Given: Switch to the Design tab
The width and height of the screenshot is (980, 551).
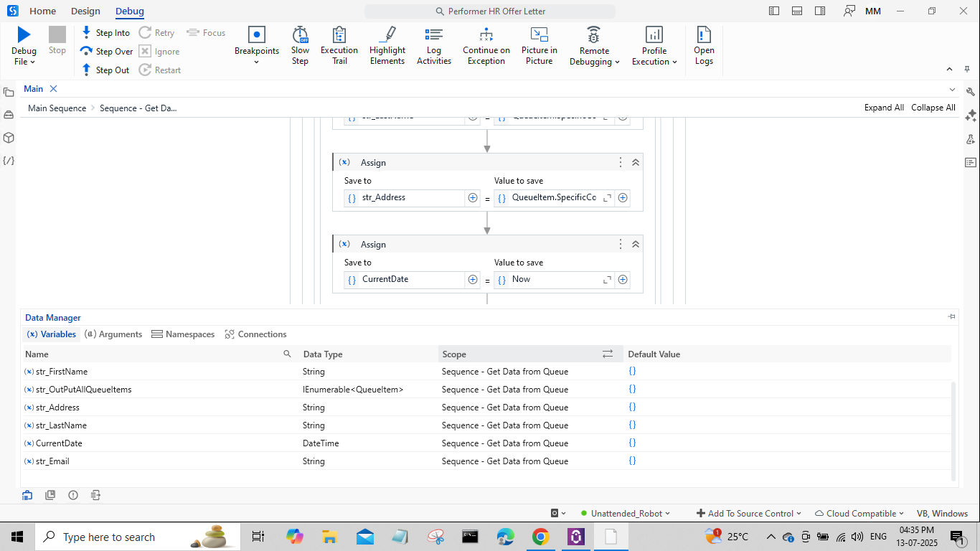Looking at the screenshot, I should pos(86,11).
